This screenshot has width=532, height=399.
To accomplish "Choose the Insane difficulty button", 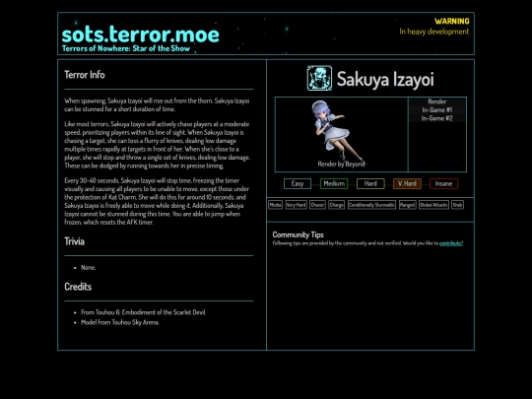I will pyautogui.click(x=443, y=183).
